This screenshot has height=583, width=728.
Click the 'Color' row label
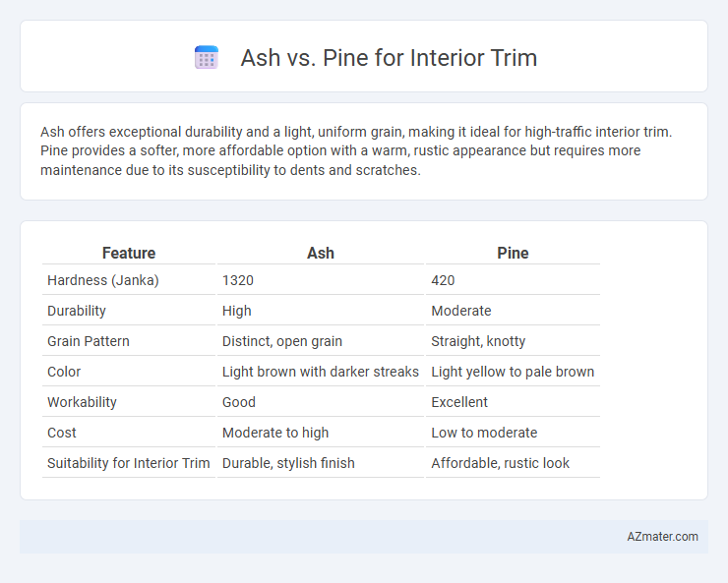tap(64, 372)
